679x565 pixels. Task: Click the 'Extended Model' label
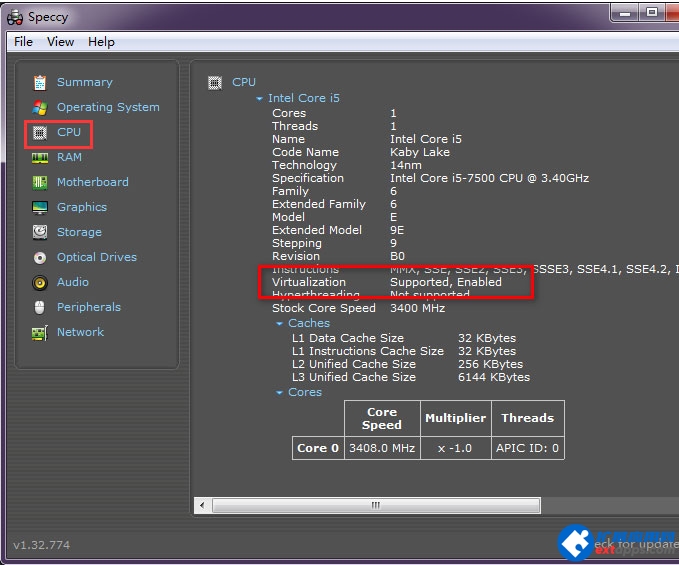click(x=317, y=230)
